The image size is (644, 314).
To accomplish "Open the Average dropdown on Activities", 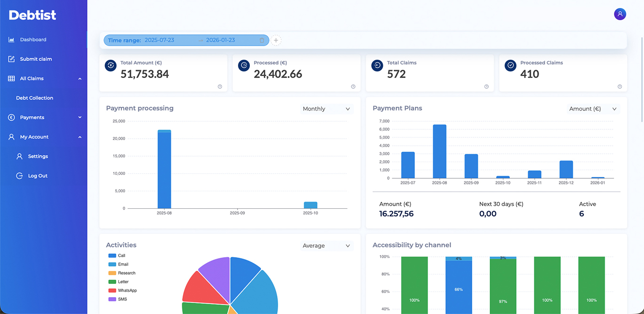I will point(326,245).
